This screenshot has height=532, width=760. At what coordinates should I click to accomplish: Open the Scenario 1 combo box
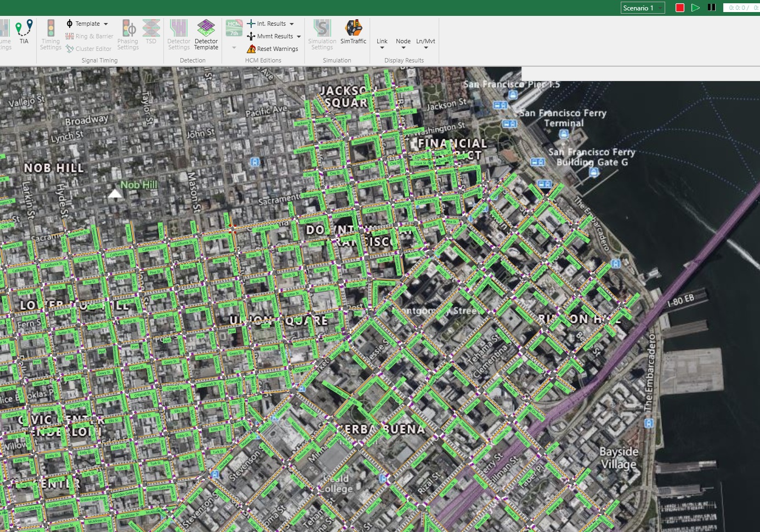(643, 8)
